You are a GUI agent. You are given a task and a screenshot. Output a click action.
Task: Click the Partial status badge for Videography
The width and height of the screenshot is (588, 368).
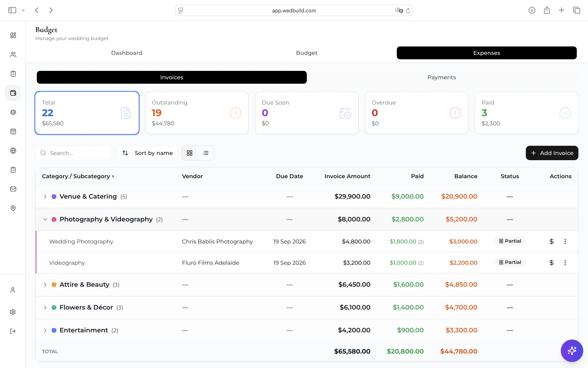[x=510, y=262]
